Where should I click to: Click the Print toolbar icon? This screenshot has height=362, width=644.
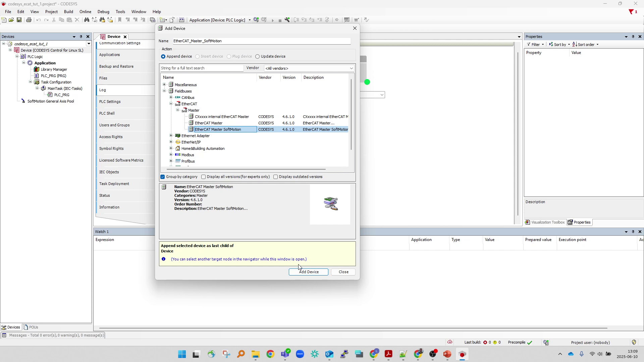pyautogui.click(x=29, y=20)
